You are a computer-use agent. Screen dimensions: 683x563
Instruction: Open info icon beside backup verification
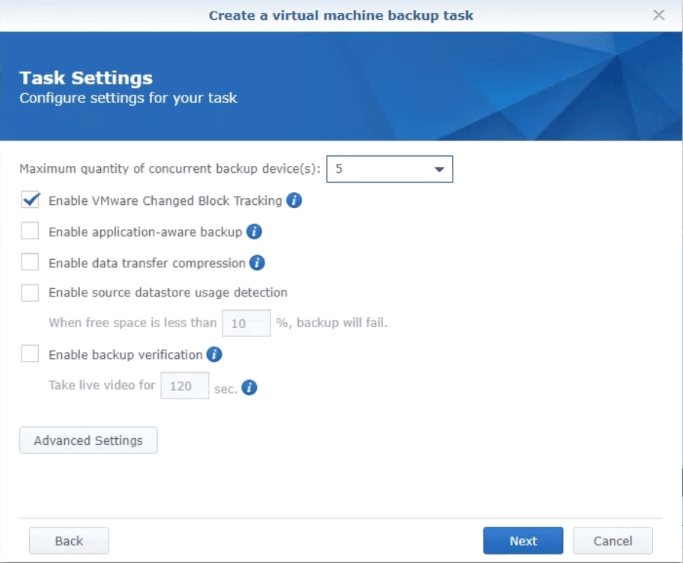[214, 354]
